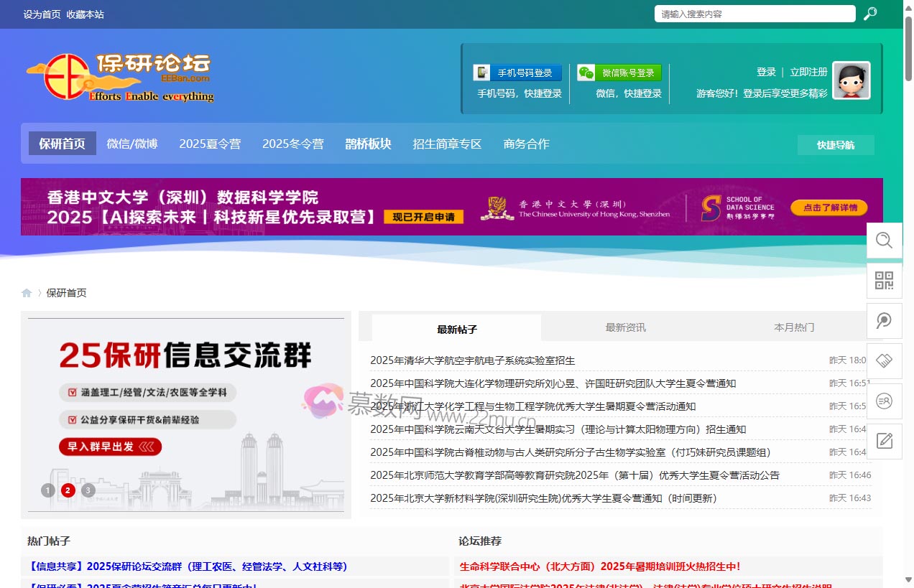Open the 快捷导航 quick navigation menu

coord(835,144)
